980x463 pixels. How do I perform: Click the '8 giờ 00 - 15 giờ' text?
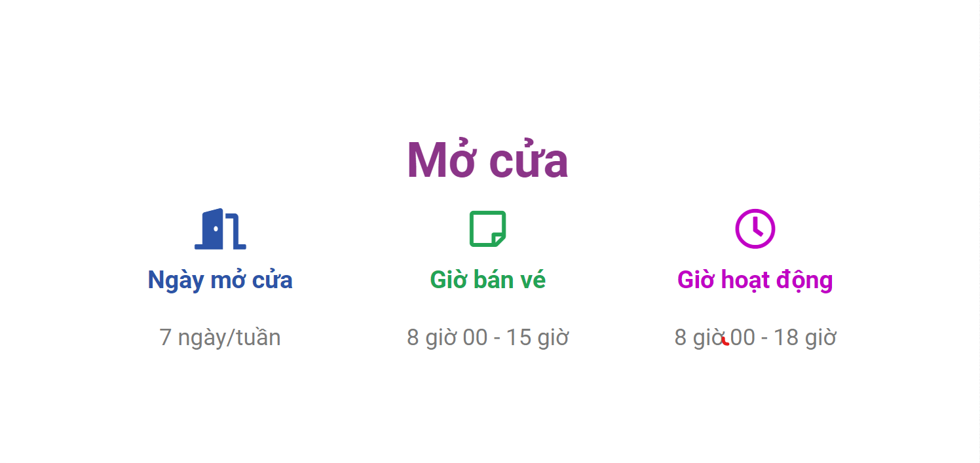pyautogui.click(x=487, y=337)
